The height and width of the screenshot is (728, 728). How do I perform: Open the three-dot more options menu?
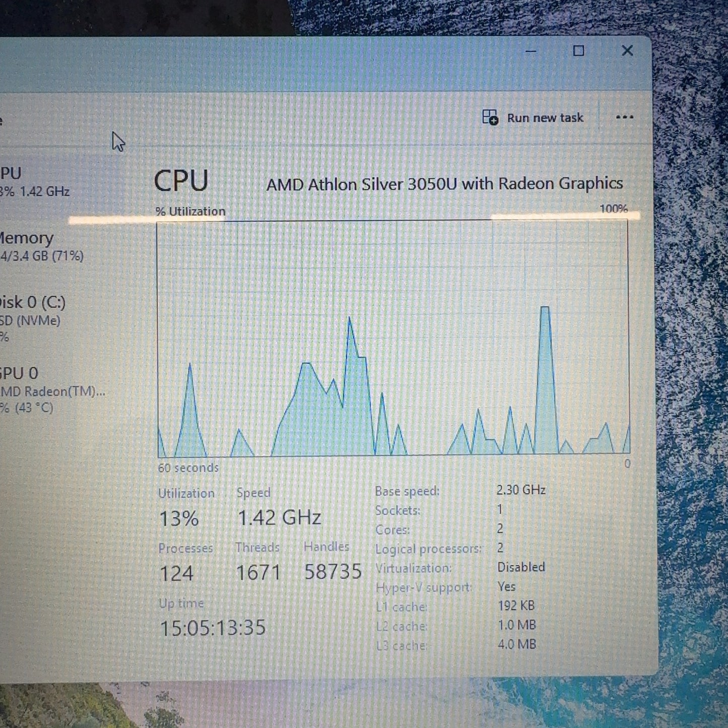point(624,117)
